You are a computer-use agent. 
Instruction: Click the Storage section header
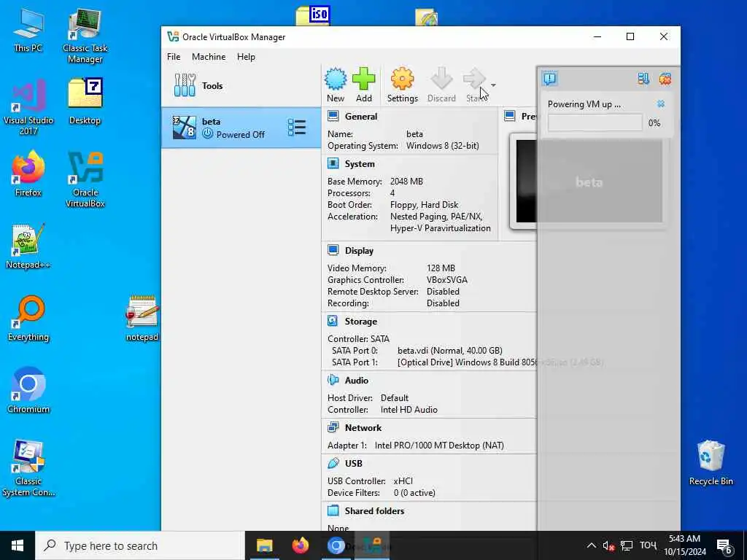[360, 322]
